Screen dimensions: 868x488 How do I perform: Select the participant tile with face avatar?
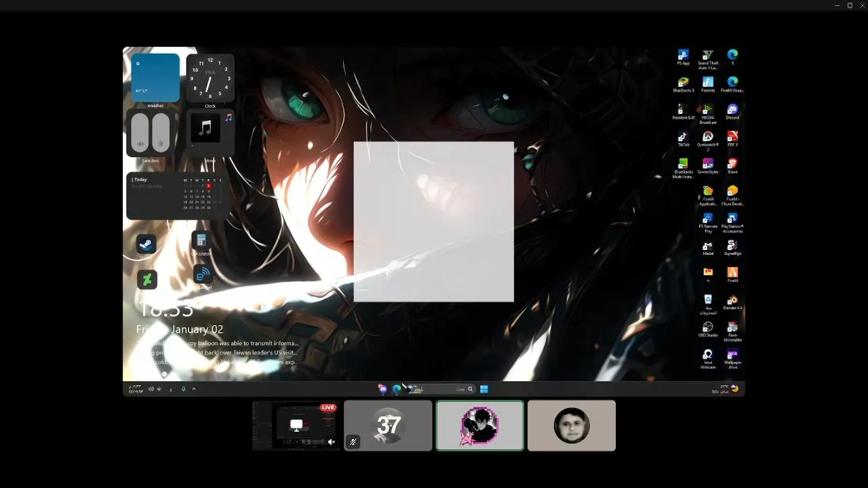click(572, 426)
